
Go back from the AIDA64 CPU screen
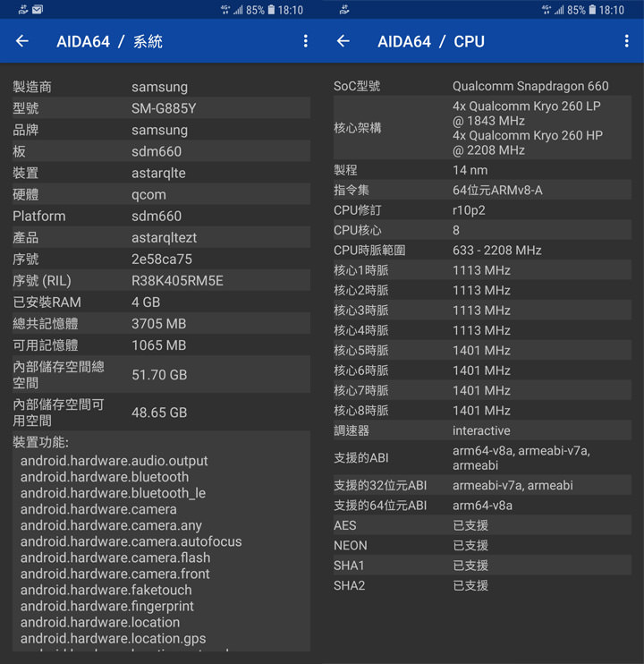(x=343, y=41)
